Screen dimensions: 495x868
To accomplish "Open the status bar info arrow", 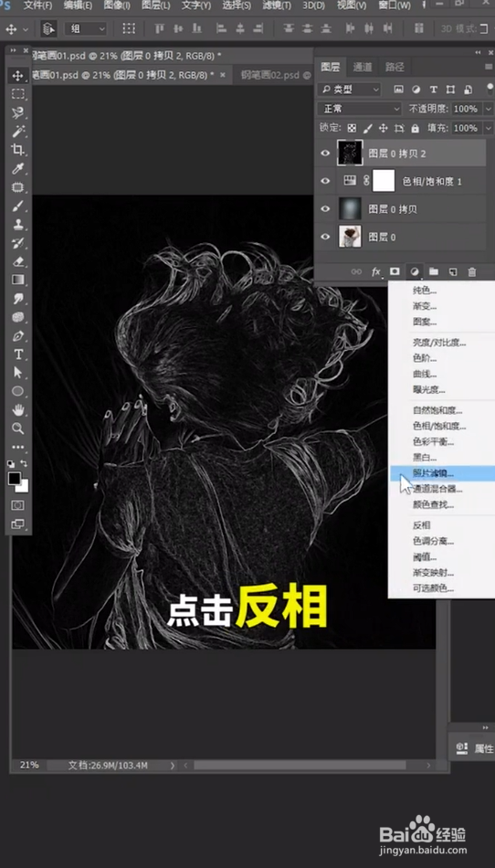I will (172, 766).
